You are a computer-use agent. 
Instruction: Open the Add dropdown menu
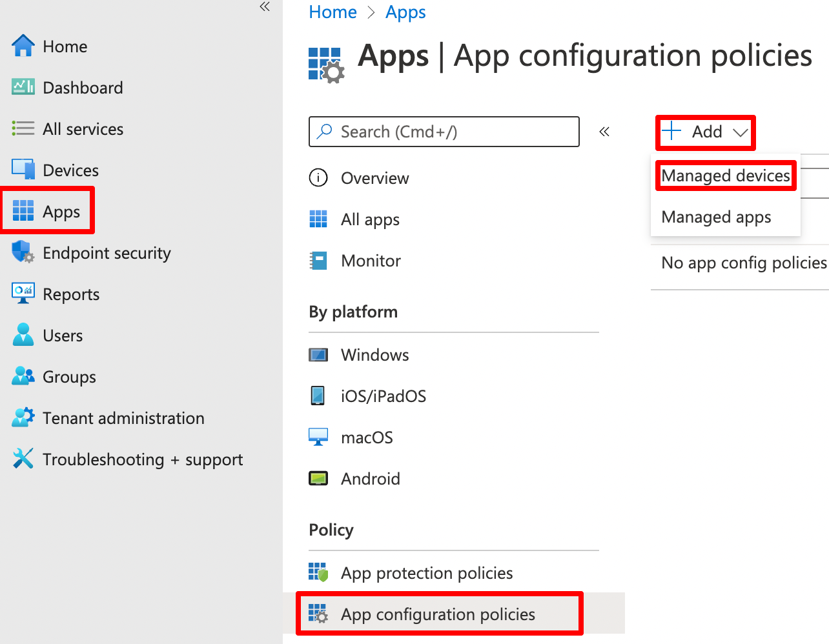click(705, 132)
